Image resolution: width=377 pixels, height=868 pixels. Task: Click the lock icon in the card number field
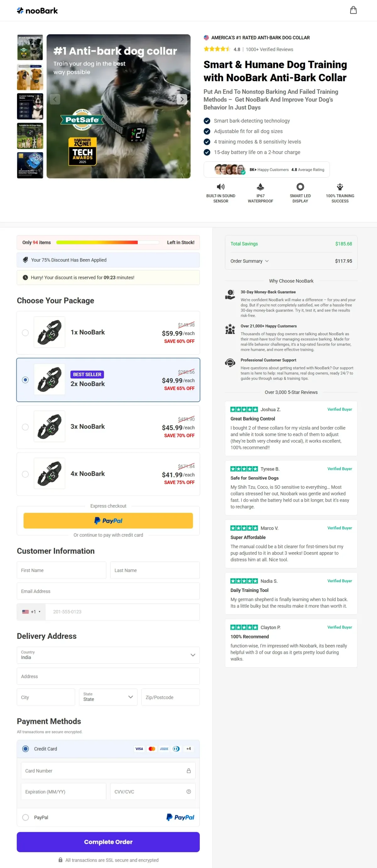(188, 771)
